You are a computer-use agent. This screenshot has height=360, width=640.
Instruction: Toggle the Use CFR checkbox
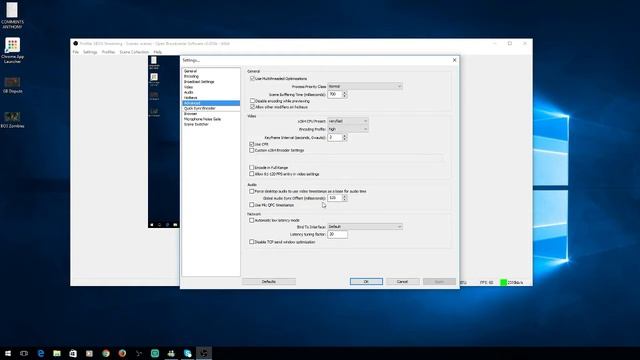point(251,144)
